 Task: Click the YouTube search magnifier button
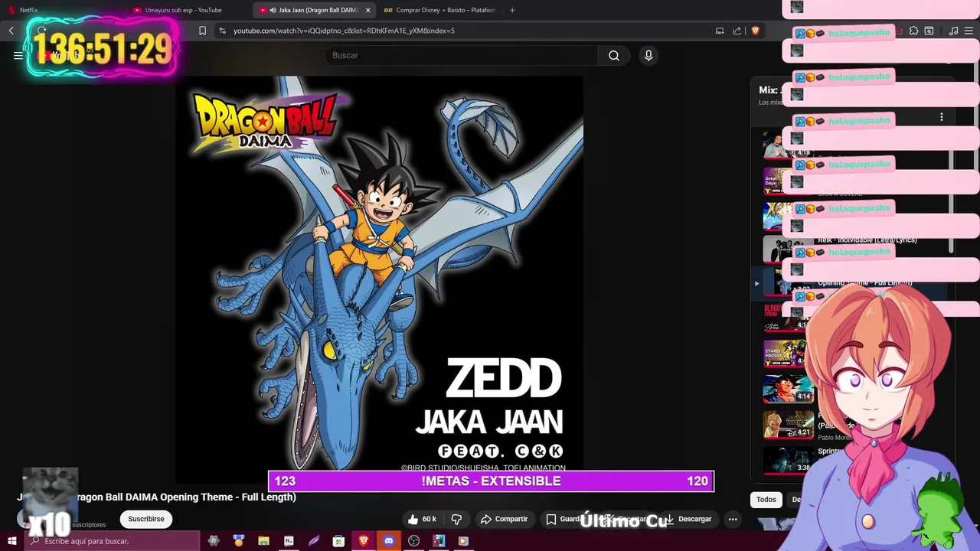click(614, 55)
